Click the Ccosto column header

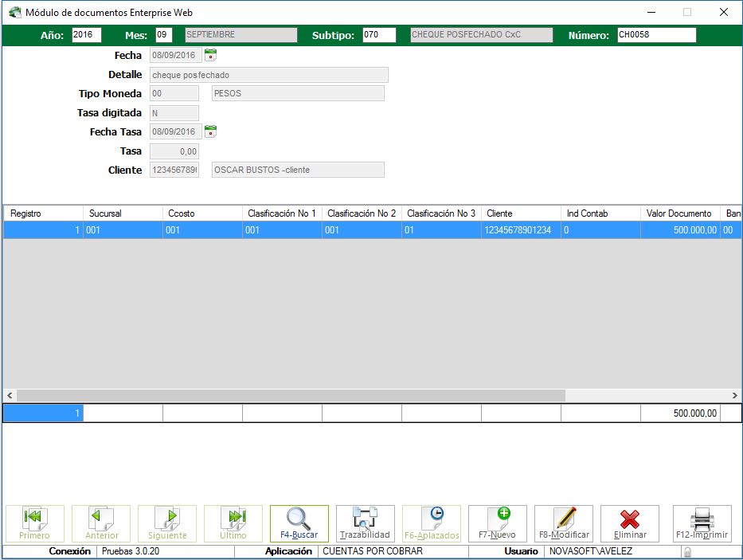[x=203, y=213]
